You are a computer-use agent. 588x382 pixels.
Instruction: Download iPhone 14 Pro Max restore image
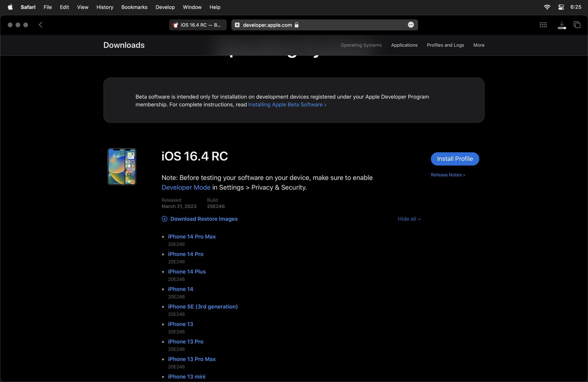(192, 237)
